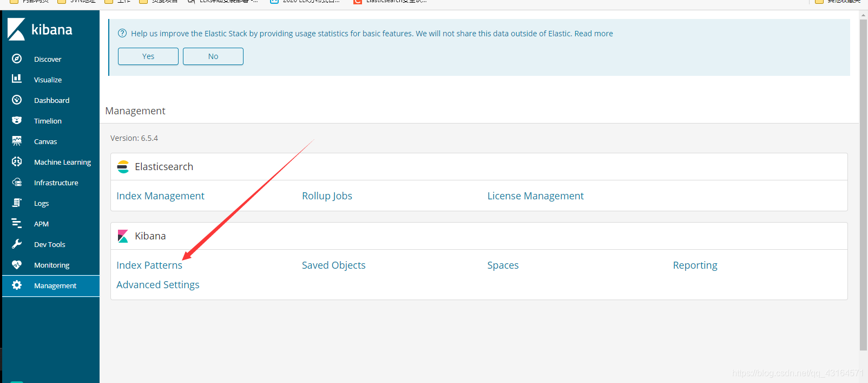This screenshot has height=383, width=868.
Task: Open the Read more link
Action: (x=594, y=34)
